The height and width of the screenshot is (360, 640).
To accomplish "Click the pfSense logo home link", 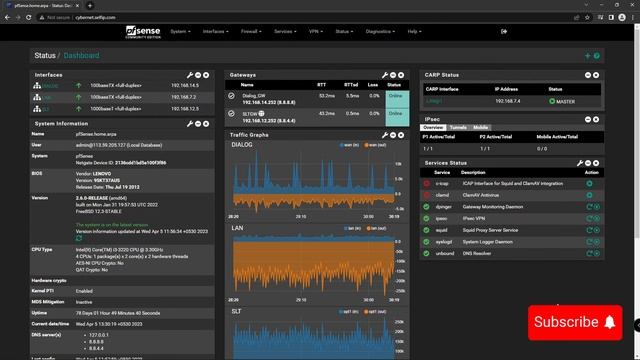I will (143, 32).
